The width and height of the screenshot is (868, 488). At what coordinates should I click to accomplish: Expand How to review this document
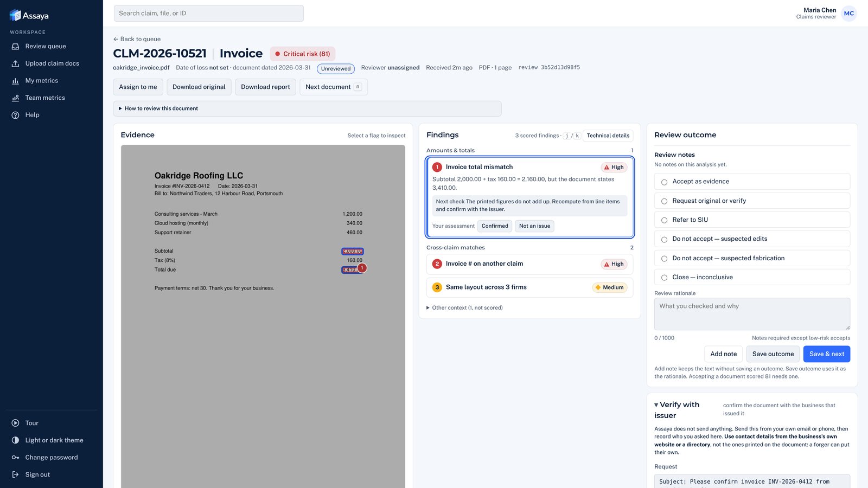(x=307, y=108)
